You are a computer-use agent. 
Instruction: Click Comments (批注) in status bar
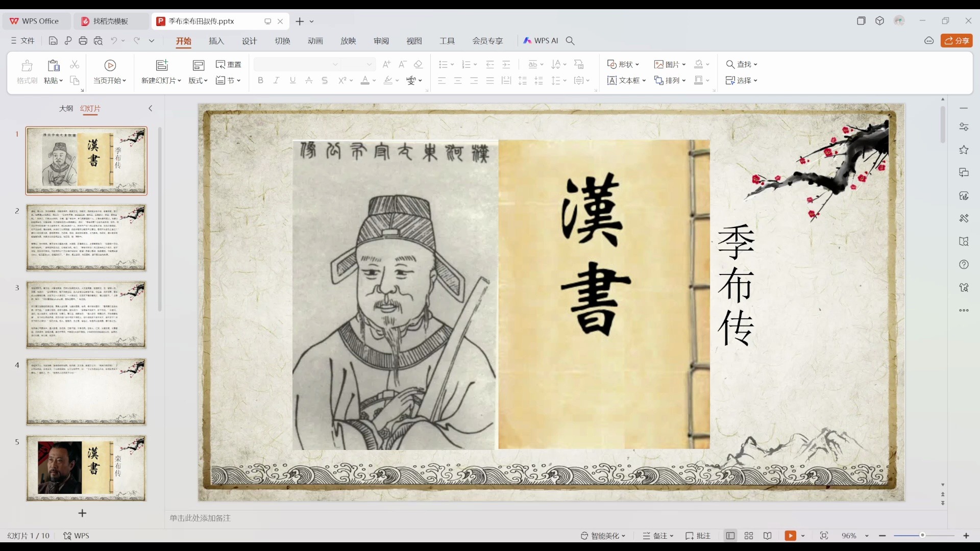pyautogui.click(x=698, y=536)
